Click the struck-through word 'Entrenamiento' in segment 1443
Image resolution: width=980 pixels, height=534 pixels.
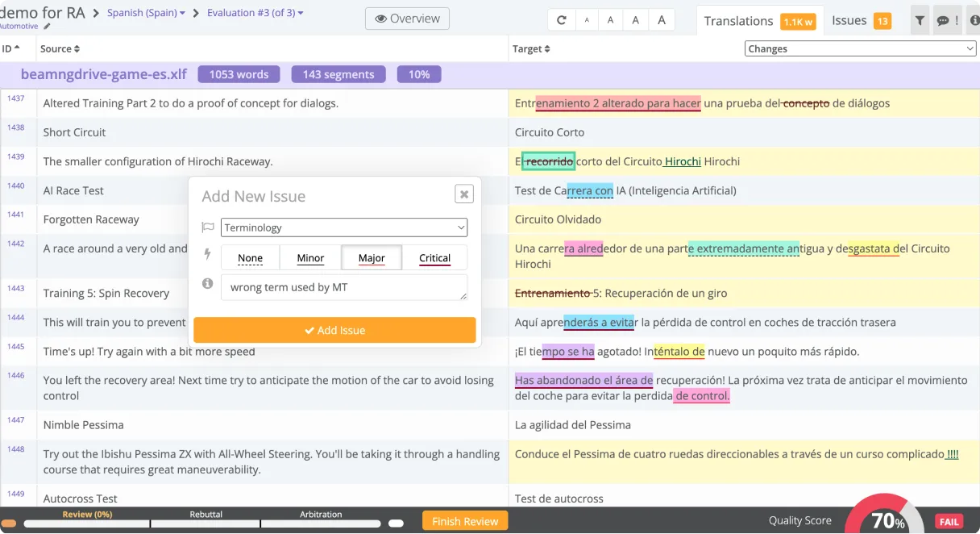tap(553, 293)
